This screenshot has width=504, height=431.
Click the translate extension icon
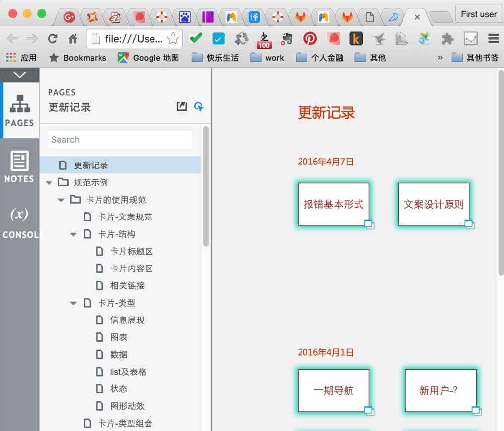253,16
